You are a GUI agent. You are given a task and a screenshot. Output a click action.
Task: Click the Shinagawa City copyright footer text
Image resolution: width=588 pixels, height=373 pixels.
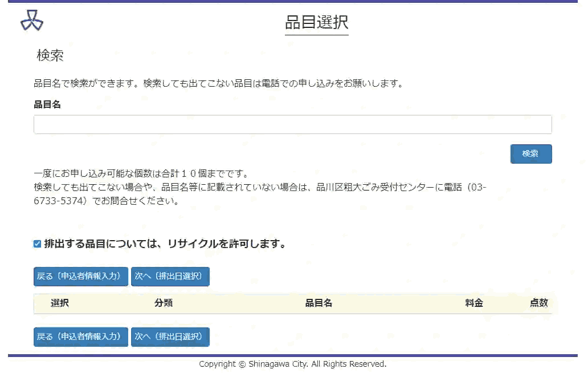tap(292, 364)
